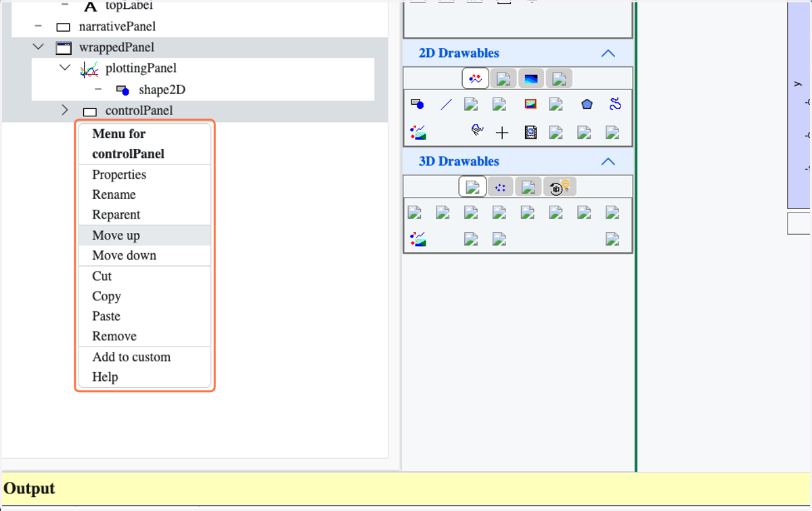Expand the controlPanel tree node
Image resolution: width=812 pixels, height=511 pixels.
[65, 110]
